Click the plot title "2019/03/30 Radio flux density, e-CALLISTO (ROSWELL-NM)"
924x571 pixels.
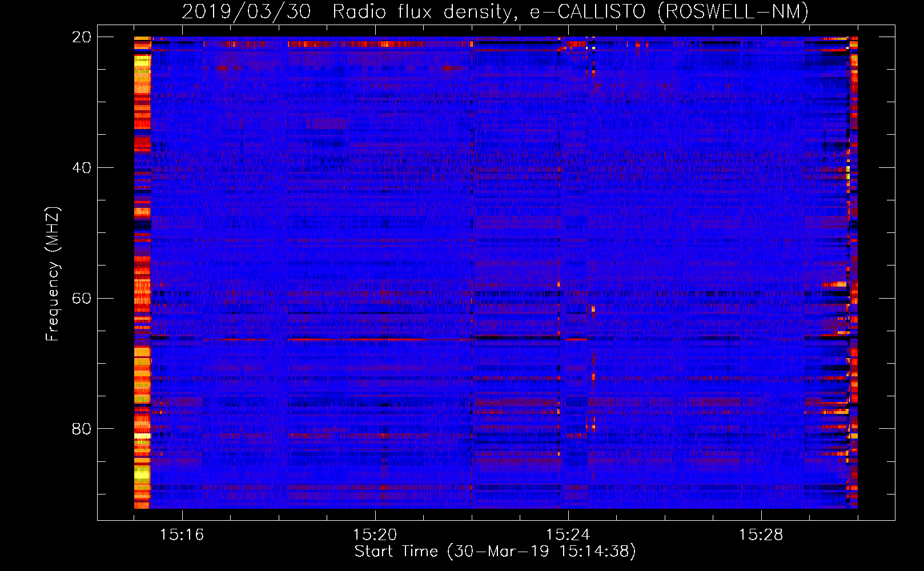tap(495, 12)
